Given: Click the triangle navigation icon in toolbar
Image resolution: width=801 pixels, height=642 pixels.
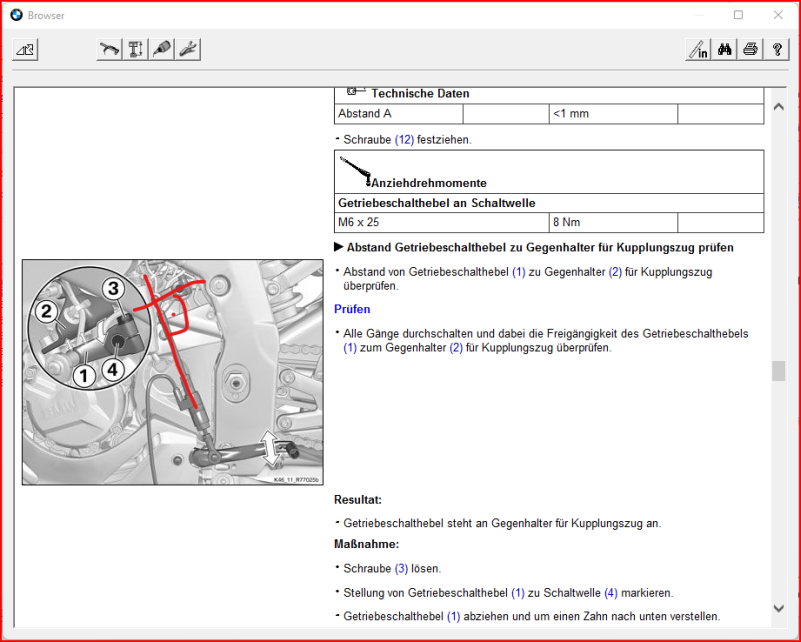Looking at the screenshot, I should (26, 49).
